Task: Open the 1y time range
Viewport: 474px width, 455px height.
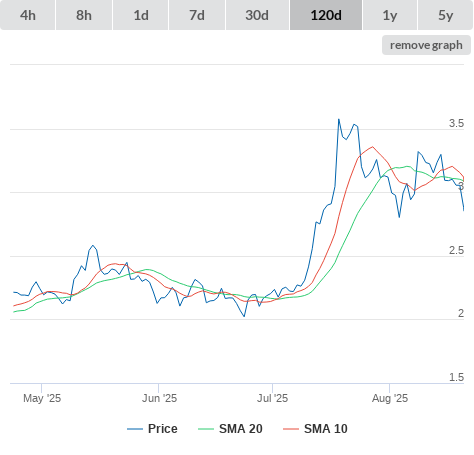Action: 390,15
